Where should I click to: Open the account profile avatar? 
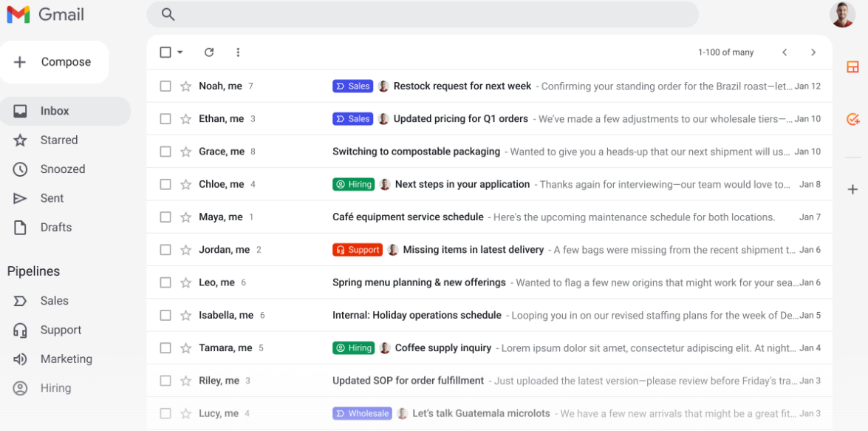(843, 15)
